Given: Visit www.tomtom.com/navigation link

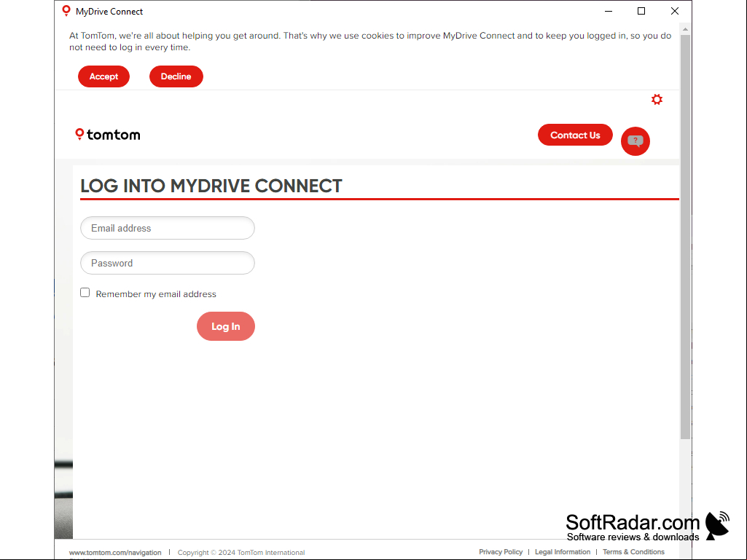Looking at the screenshot, I should 115,553.
